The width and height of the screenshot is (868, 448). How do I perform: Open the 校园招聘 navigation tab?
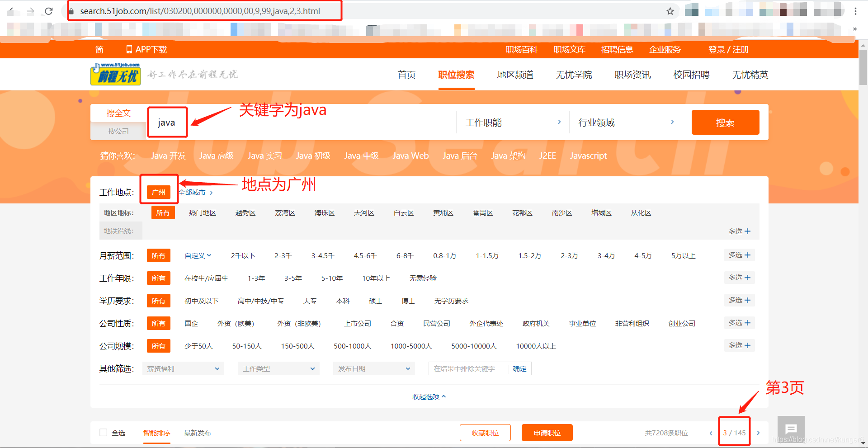click(691, 75)
